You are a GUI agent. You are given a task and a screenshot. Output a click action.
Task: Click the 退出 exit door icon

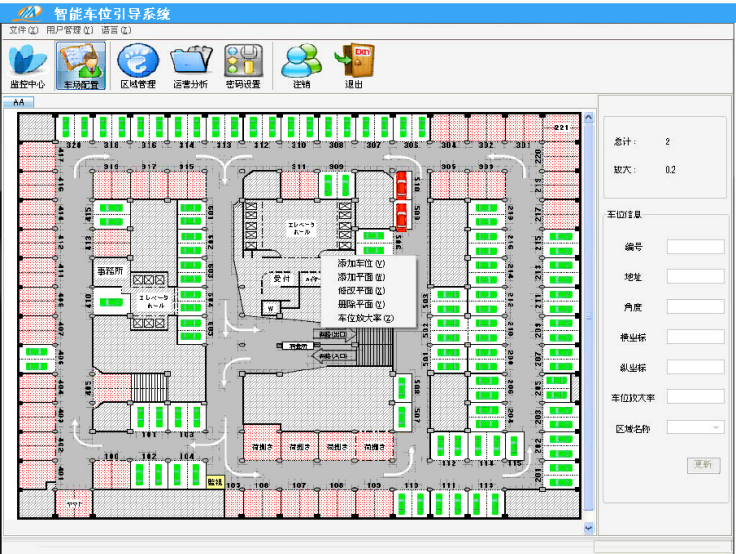[x=354, y=66]
